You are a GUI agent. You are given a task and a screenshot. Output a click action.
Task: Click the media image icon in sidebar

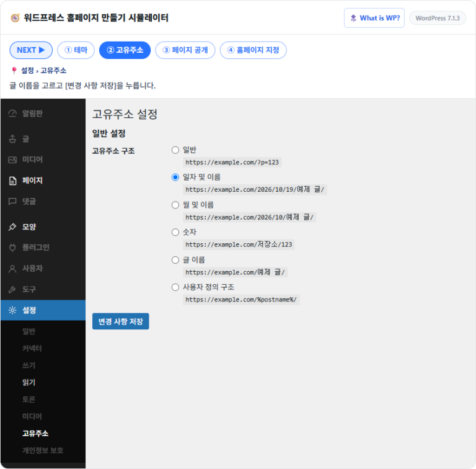(x=12, y=159)
